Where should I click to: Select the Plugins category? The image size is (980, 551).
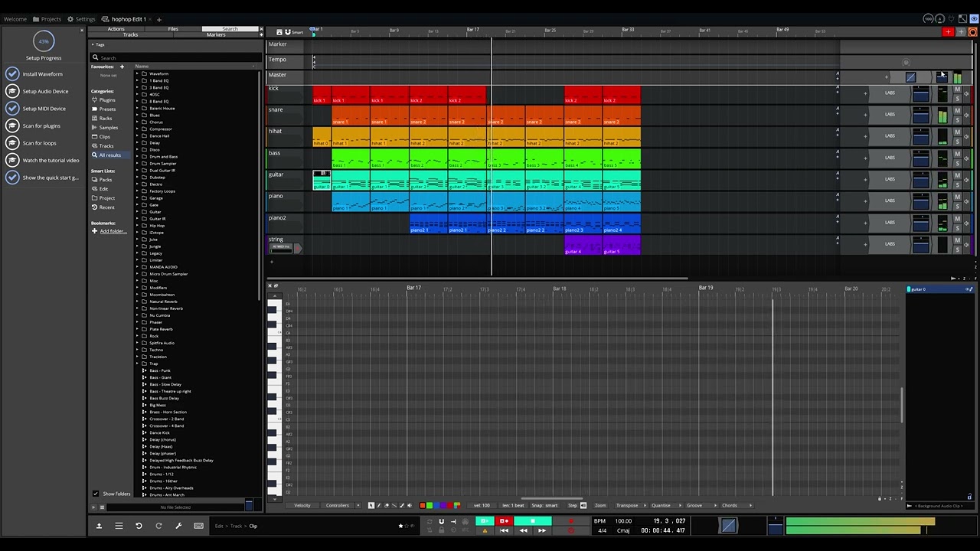coord(107,100)
